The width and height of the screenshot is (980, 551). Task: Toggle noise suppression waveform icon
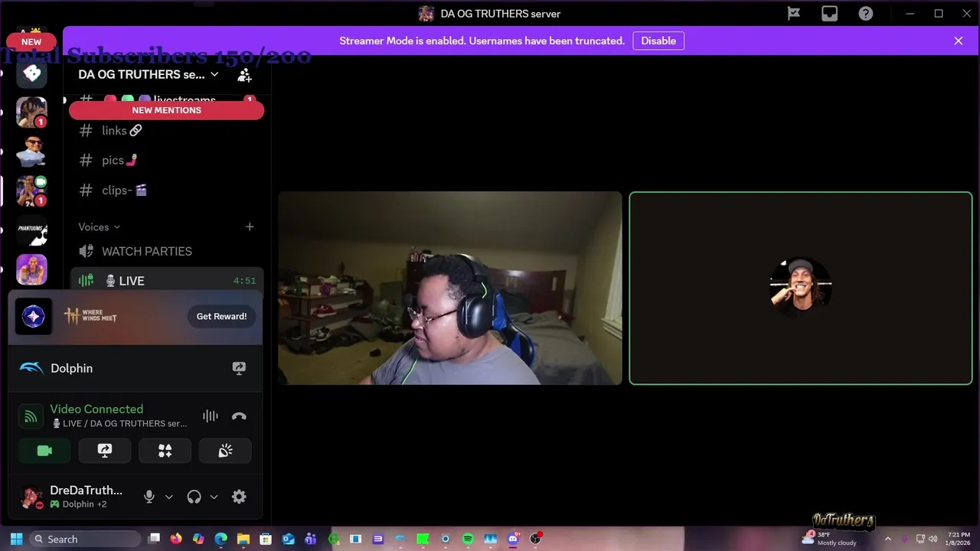tap(210, 416)
